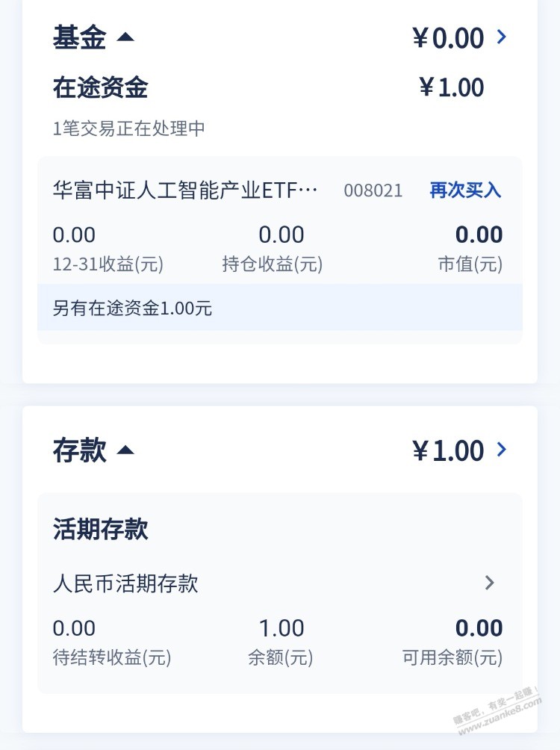Collapse the 存款 section triangle
This screenshot has height=750, width=560.
click(125, 450)
